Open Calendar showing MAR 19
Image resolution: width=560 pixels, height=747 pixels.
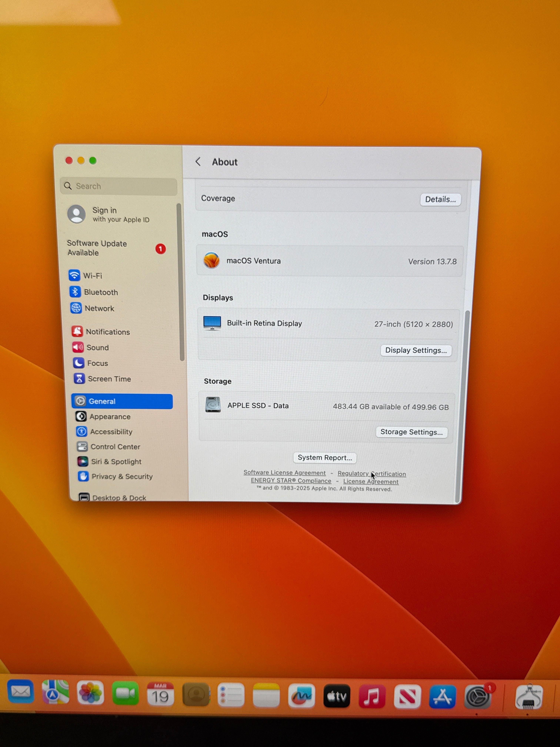[x=160, y=694]
